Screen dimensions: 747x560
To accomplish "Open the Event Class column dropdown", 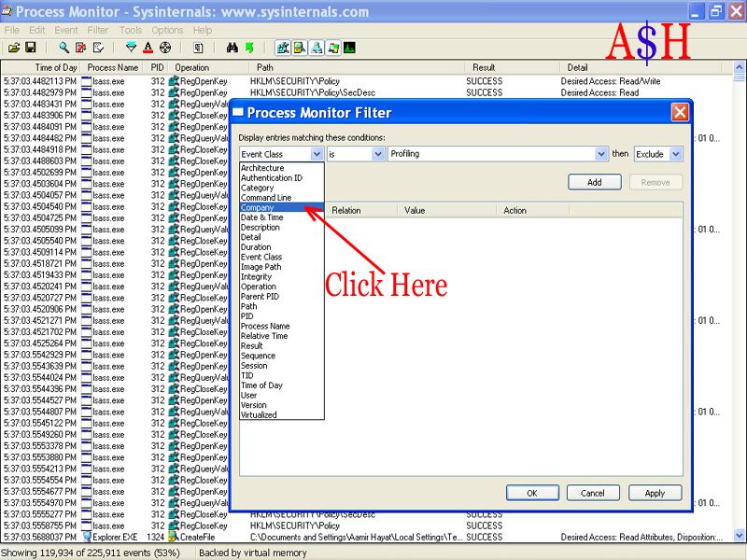I will click(x=317, y=154).
